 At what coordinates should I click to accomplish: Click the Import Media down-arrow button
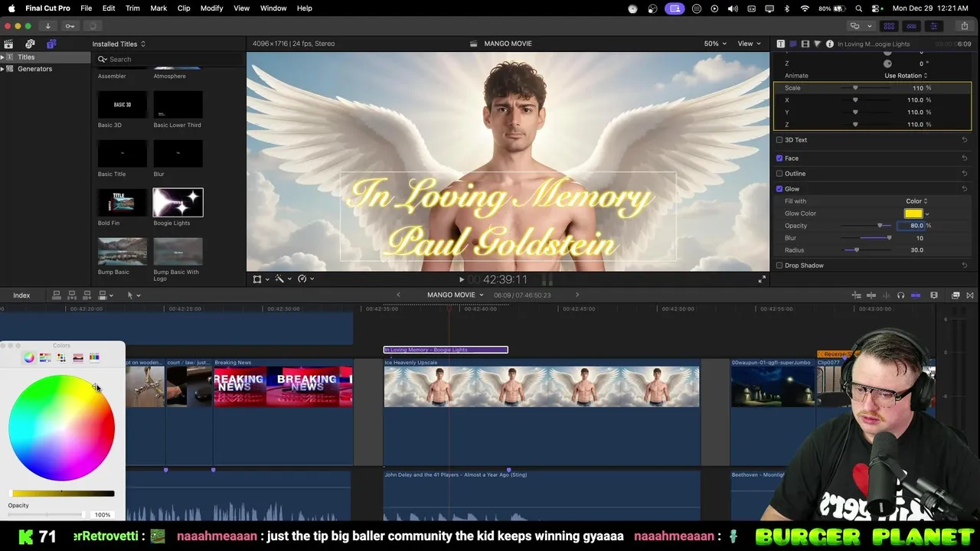tap(47, 26)
